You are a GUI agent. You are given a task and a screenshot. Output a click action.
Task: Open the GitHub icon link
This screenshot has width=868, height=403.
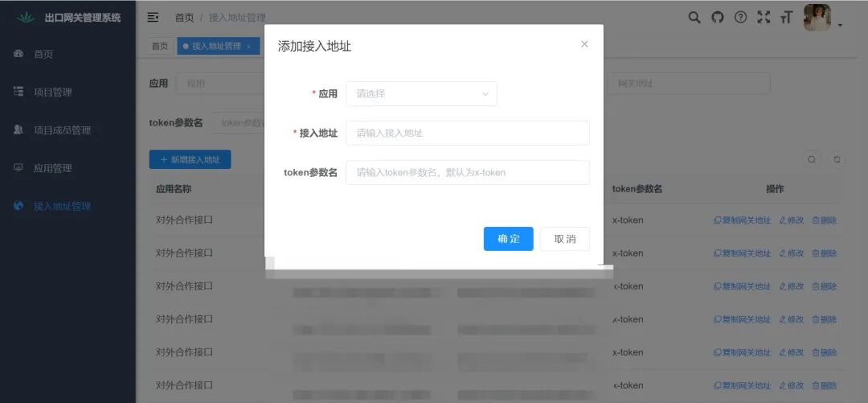tap(718, 17)
